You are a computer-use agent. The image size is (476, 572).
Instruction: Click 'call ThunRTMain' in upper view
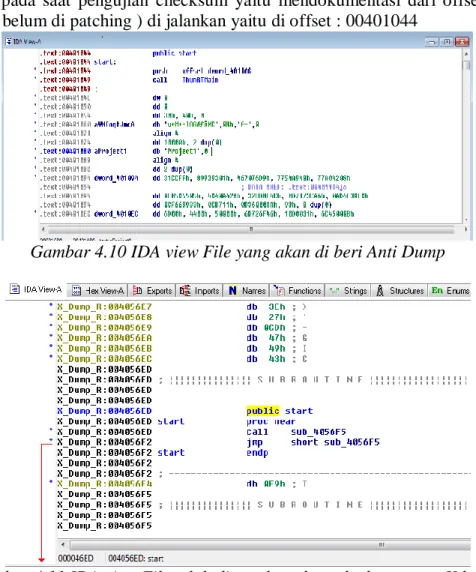point(185,80)
